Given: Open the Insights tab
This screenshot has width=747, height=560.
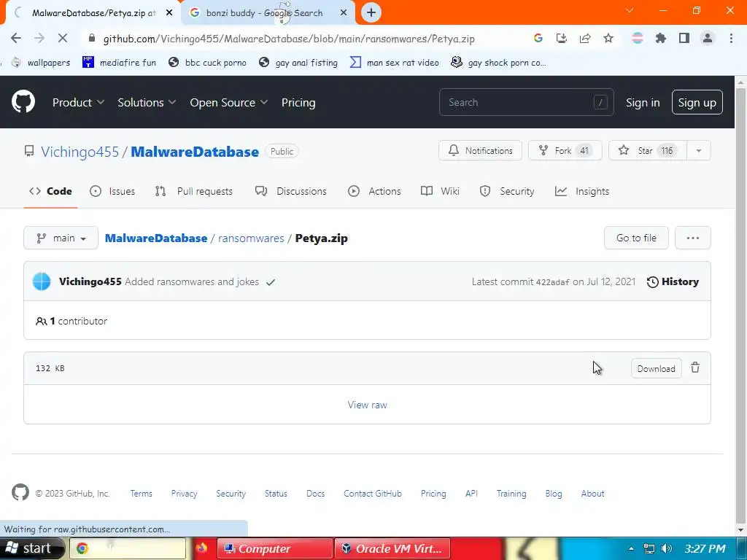Looking at the screenshot, I should [582, 191].
